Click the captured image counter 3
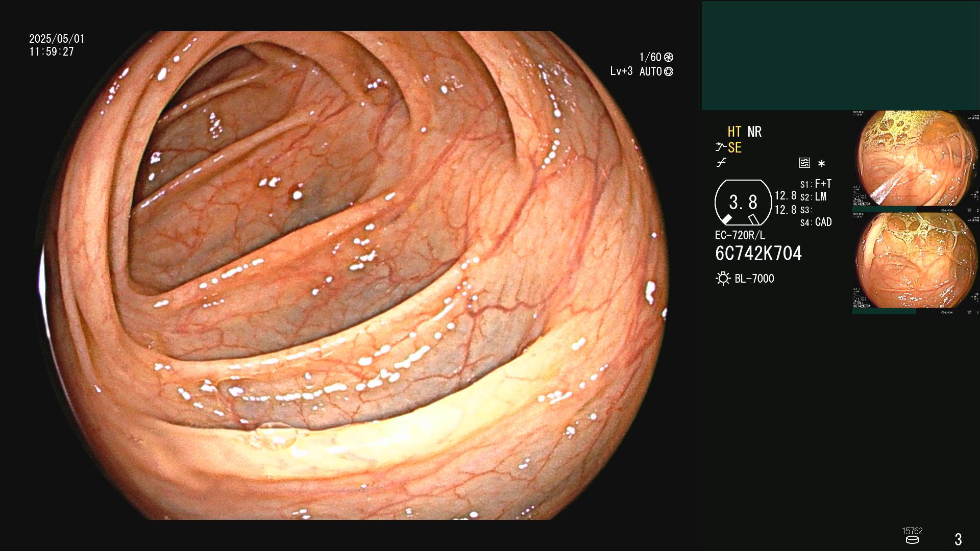This screenshot has height=551, width=980. [x=958, y=539]
